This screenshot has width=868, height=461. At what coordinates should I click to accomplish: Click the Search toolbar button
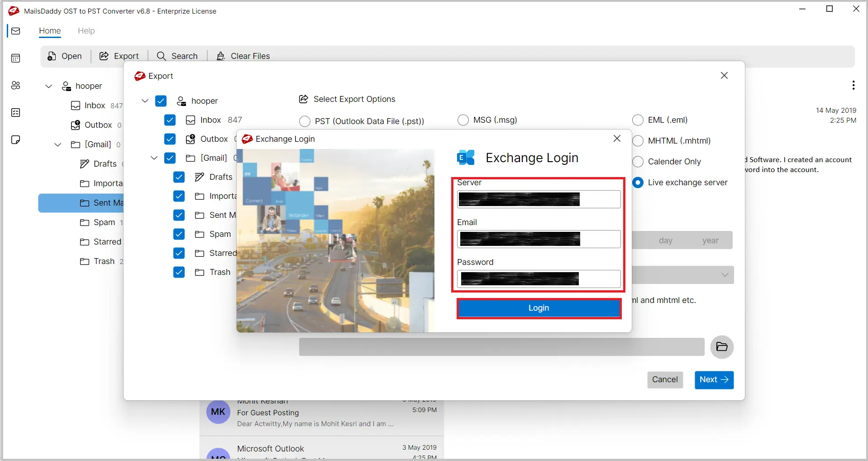coord(177,56)
